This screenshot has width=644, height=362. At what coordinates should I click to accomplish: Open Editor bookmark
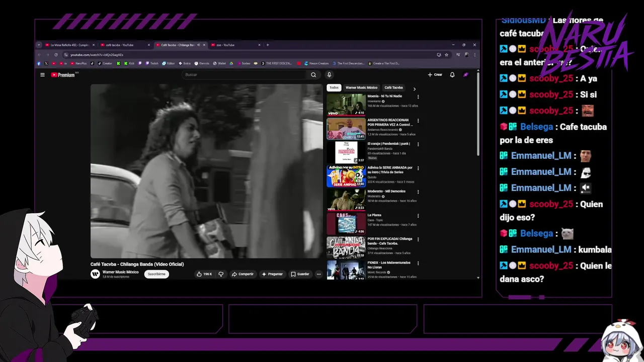pyautogui.click(x=169, y=63)
